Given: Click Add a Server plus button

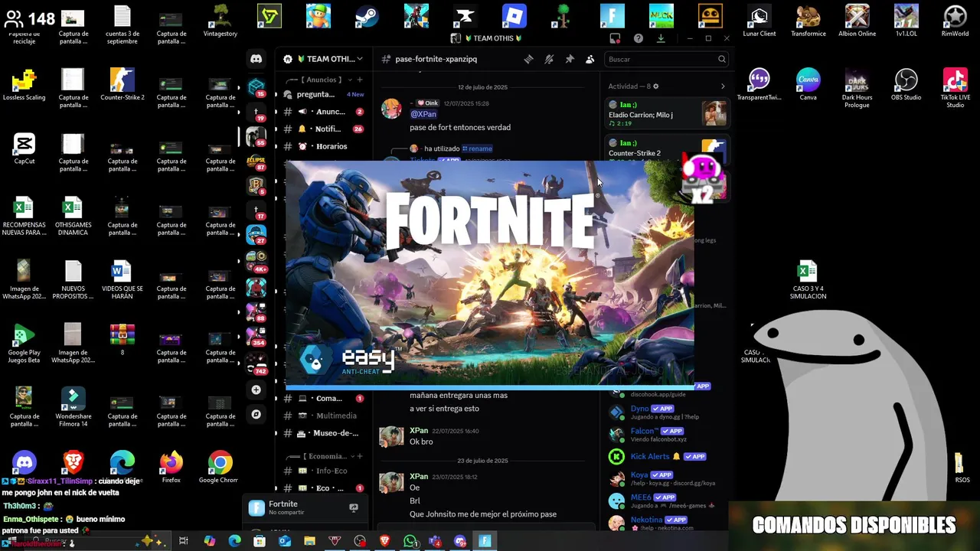Looking at the screenshot, I should click(x=256, y=390).
